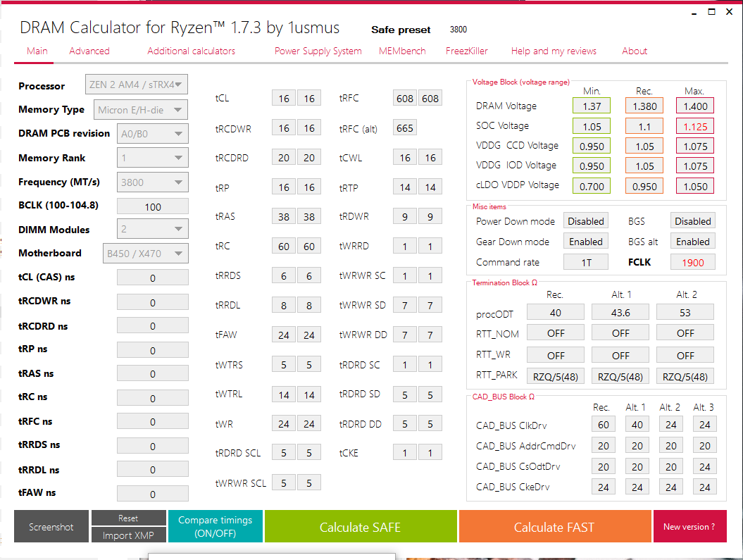Viewport: 743px width, 560px height.
Task: Click CAD_BUS ClkDrv Alt. 1 value 40
Action: [637, 425]
